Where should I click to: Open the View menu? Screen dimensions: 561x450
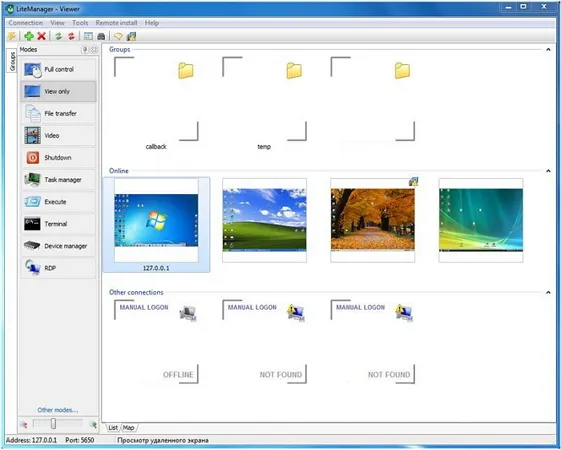click(57, 23)
